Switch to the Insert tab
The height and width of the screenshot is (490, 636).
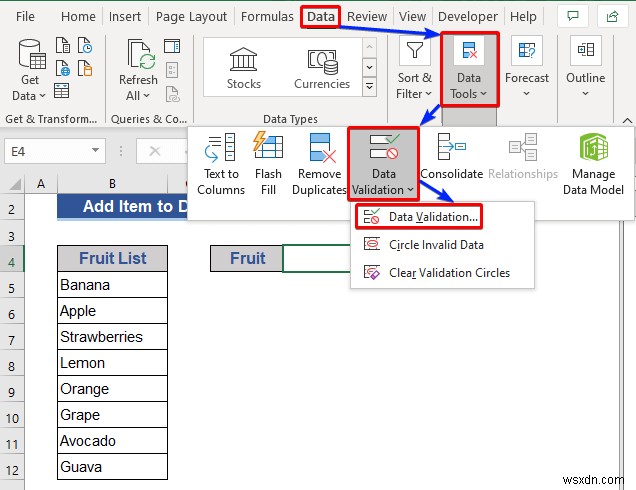pos(125,16)
